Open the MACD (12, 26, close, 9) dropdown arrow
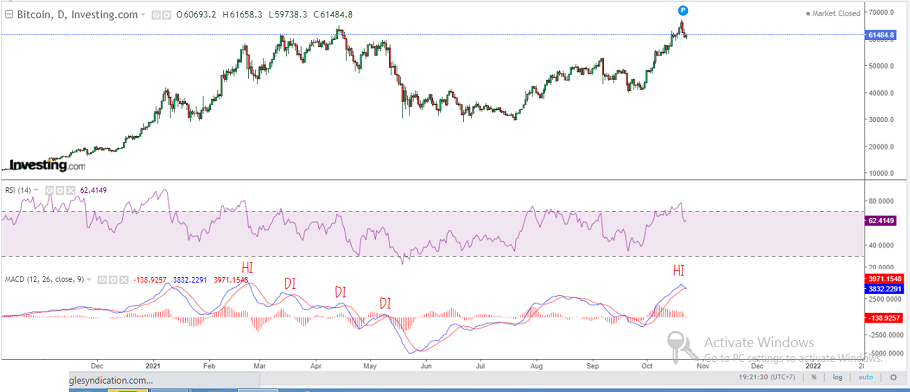This screenshot has width=910, height=392. 88,279
